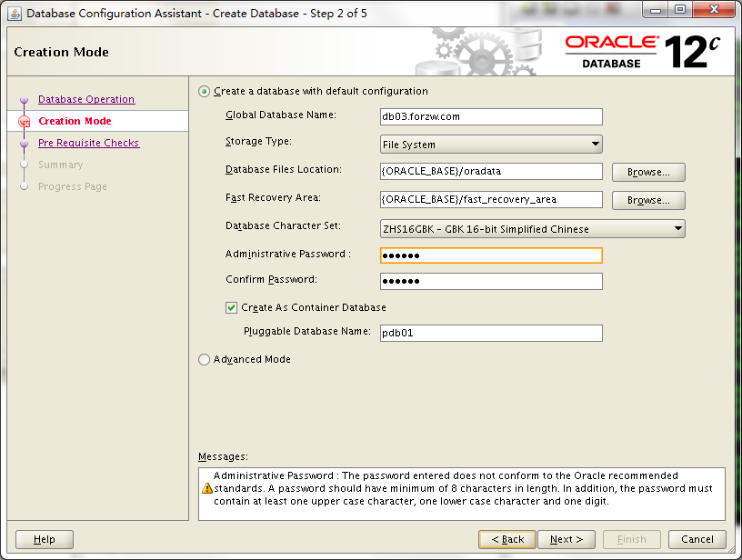The image size is (742, 560).
Task: Open the Storage Type dropdown
Action: [491, 144]
